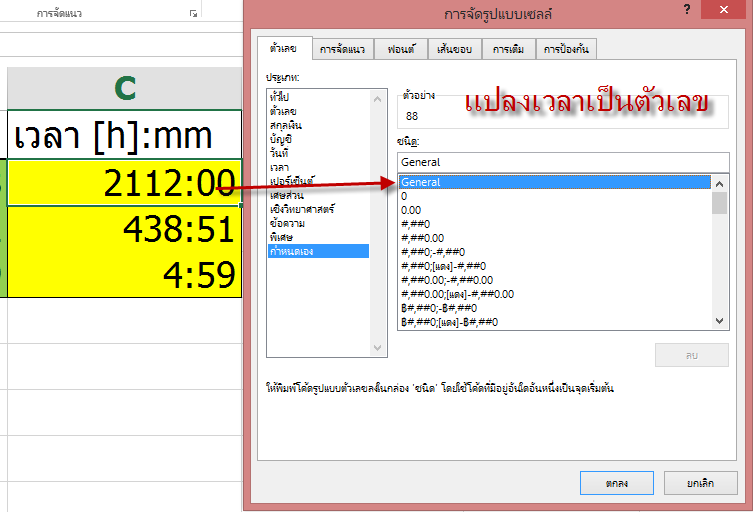Screen dimensions: 753x512
Task: Select ตัวเลข in the category list
Action: [x=318, y=111]
